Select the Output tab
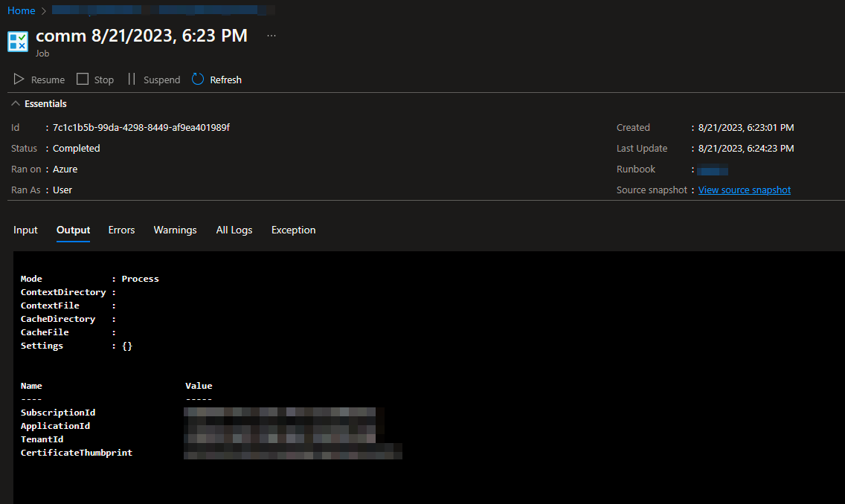 click(74, 230)
